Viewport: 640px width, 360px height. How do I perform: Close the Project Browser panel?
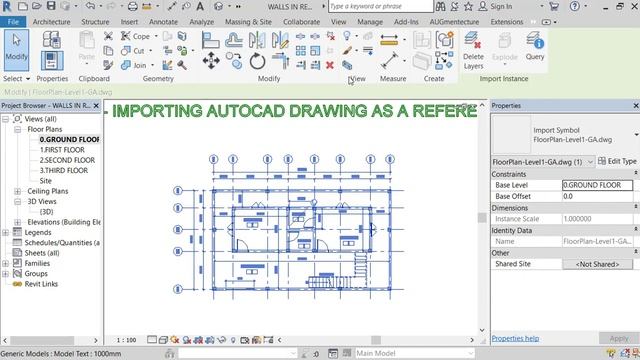point(96,106)
